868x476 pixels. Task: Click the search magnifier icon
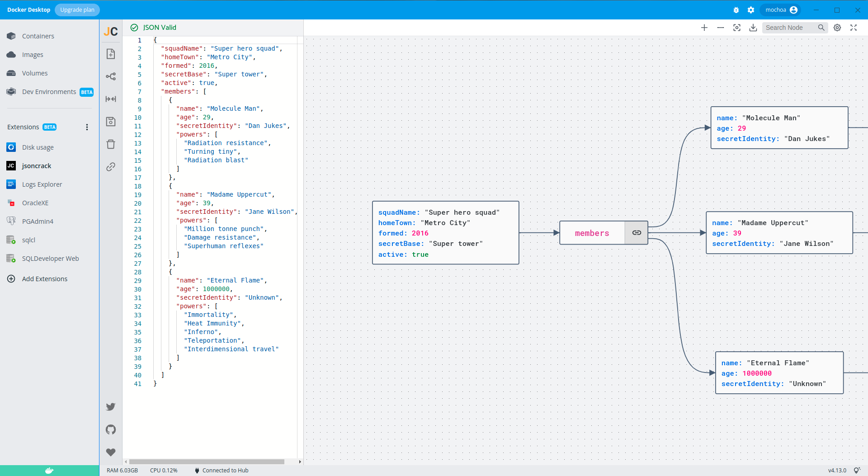[821, 28]
